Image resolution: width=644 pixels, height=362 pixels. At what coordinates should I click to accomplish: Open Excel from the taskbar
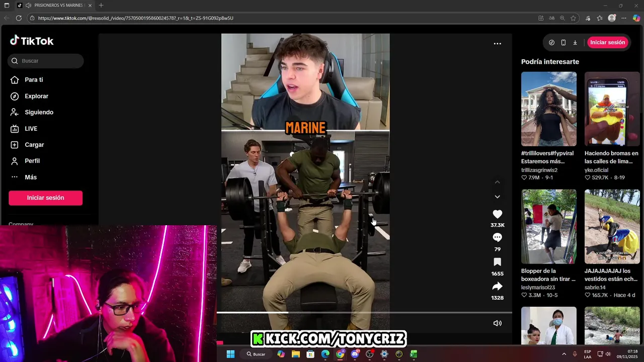(x=414, y=354)
